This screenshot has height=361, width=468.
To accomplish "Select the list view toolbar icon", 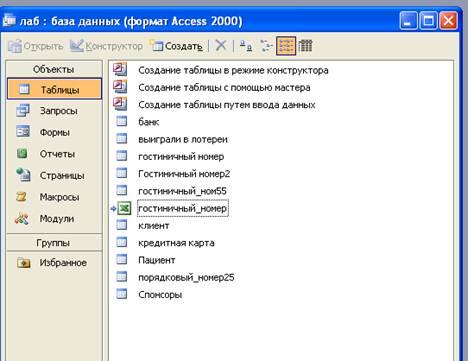I will [x=286, y=46].
